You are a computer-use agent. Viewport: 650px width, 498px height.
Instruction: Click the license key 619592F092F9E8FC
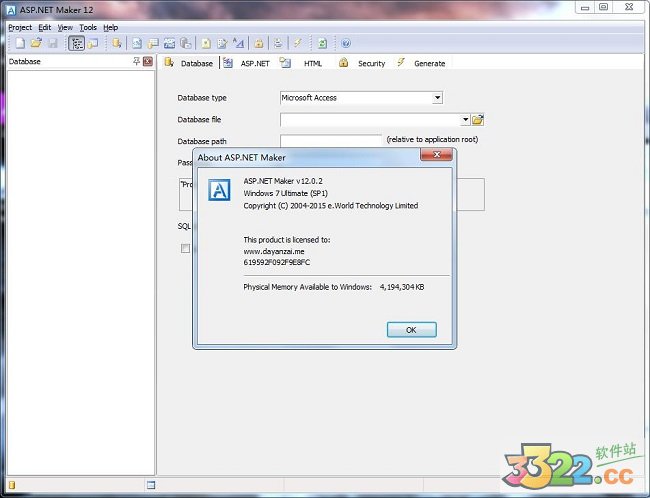coord(276,262)
